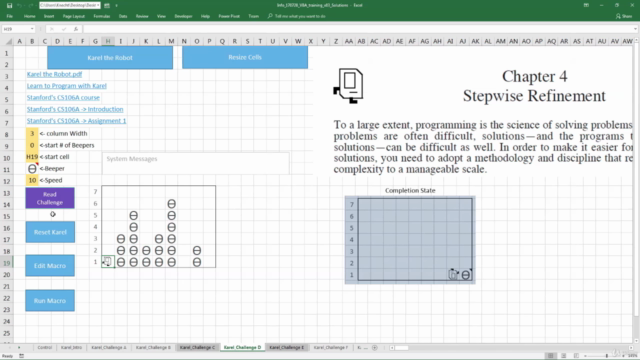Select the Beeper symbol cell in row 11
Image resolution: width=640 pixels, height=360 pixels.
click(x=32, y=168)
